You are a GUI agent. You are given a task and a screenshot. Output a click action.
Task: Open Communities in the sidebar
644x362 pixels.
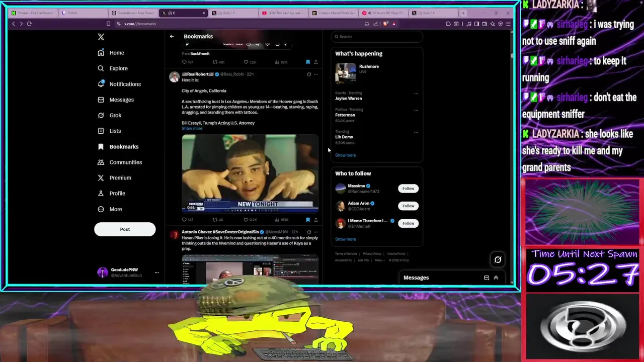pos(120,162)
